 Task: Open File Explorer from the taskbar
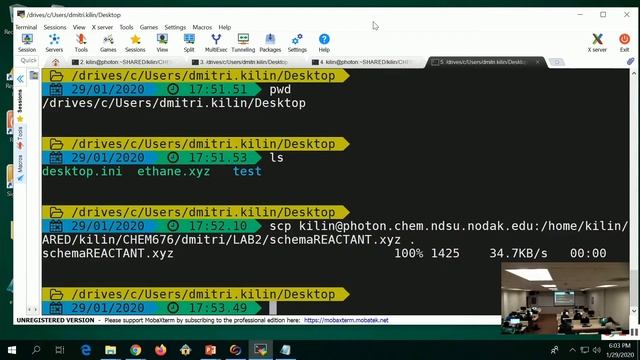coord(111,350)
